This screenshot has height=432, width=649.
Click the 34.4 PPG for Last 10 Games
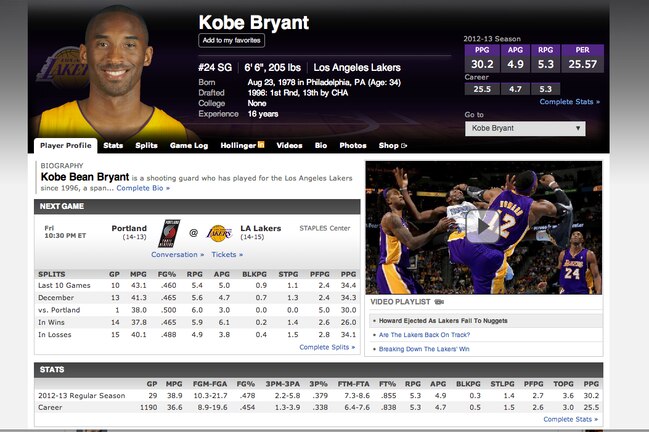pos(348,285)
